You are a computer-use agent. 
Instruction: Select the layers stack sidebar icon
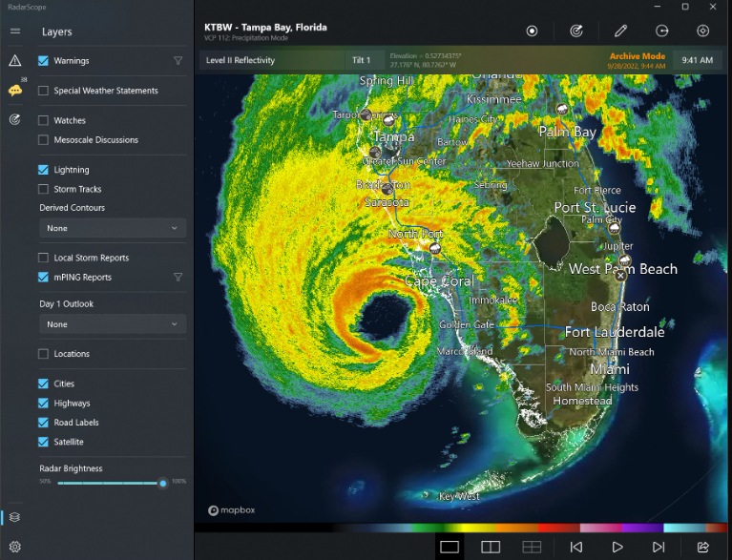15,517
